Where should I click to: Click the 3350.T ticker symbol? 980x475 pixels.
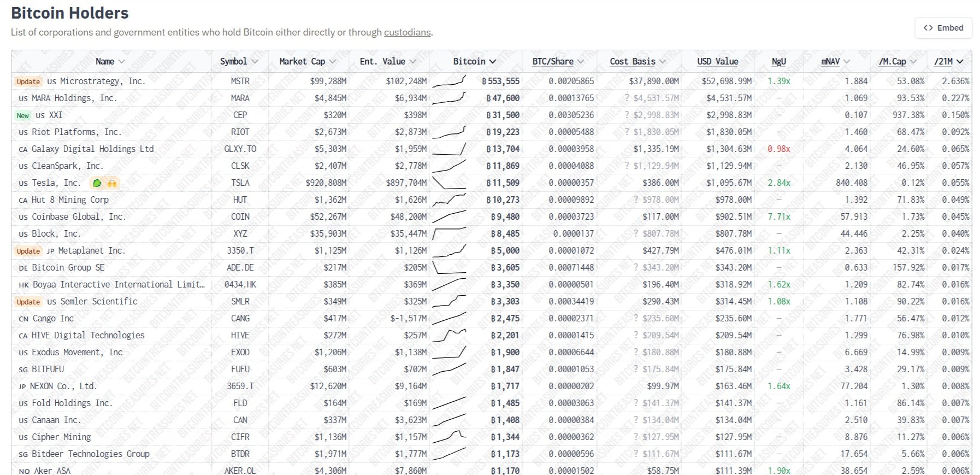240,250
